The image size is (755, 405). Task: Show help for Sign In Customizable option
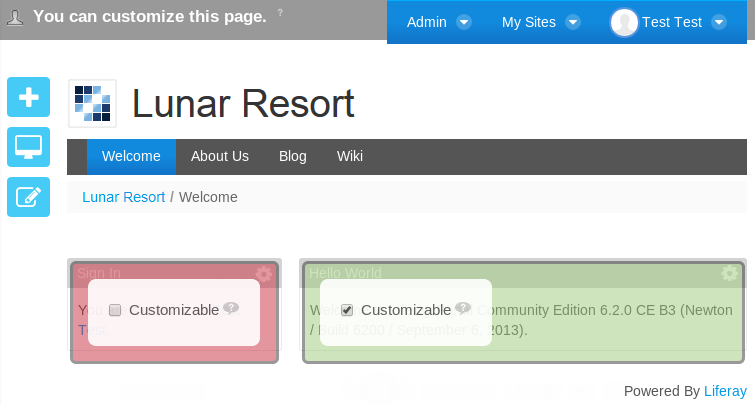click(x=231, y=308)
